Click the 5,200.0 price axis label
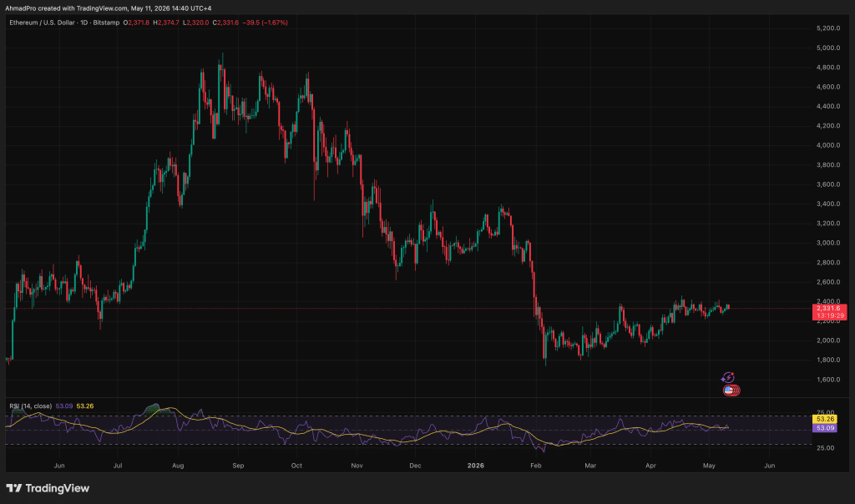The height and width of the screenshot is (504, 855). [x=827, y=28]
